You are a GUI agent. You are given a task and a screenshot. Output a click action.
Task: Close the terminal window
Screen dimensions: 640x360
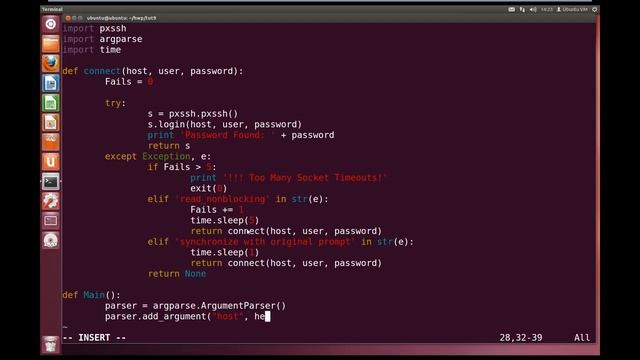pyautogui.click(x=68, y=18)
